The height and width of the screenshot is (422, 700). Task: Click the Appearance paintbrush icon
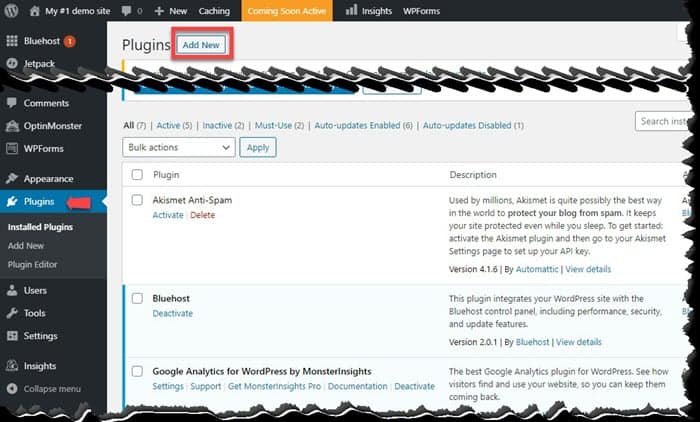pos(12,179)
